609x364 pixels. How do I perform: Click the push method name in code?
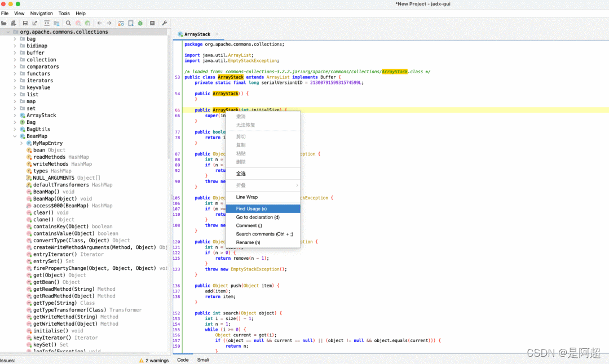(236, 286)
